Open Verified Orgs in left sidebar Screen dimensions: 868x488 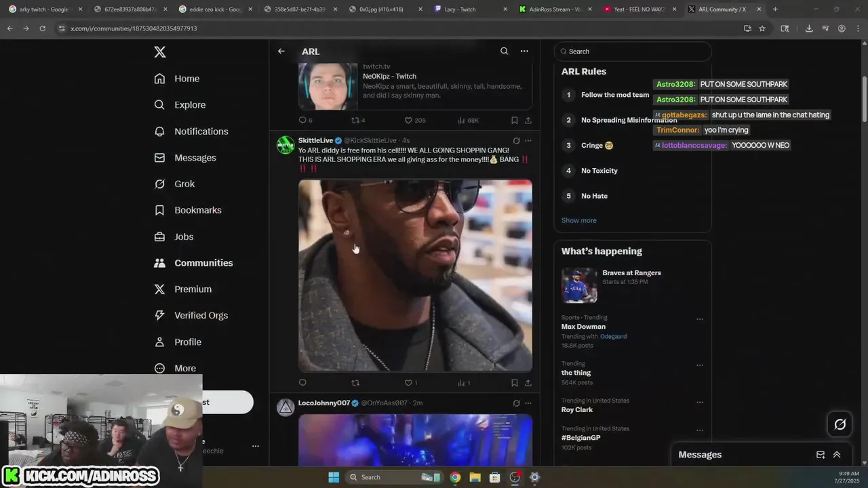click(191, 316)
